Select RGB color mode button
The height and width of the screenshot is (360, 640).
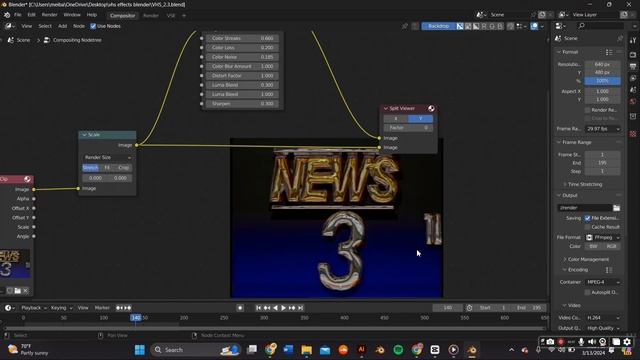(611, 247)
